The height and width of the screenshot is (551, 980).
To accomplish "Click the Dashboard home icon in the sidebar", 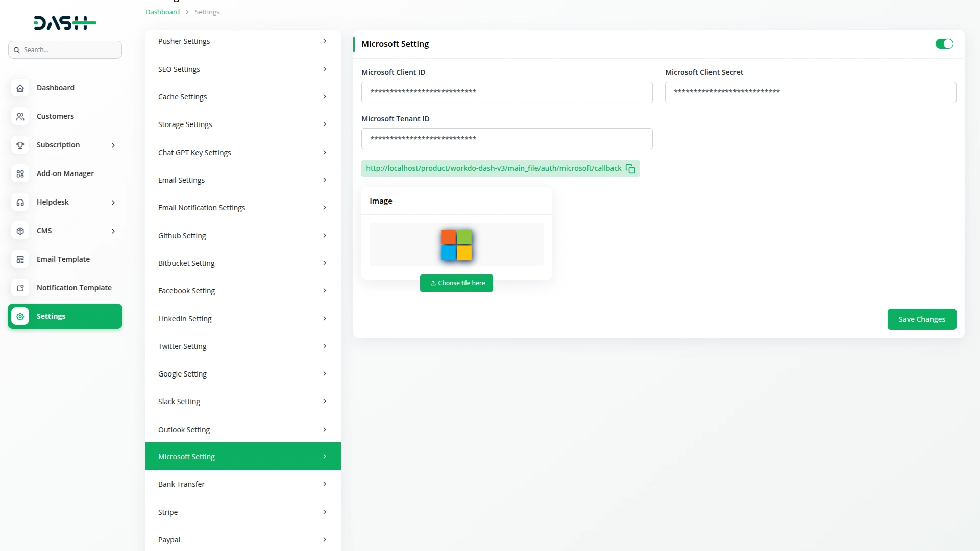I will (20, 88).
